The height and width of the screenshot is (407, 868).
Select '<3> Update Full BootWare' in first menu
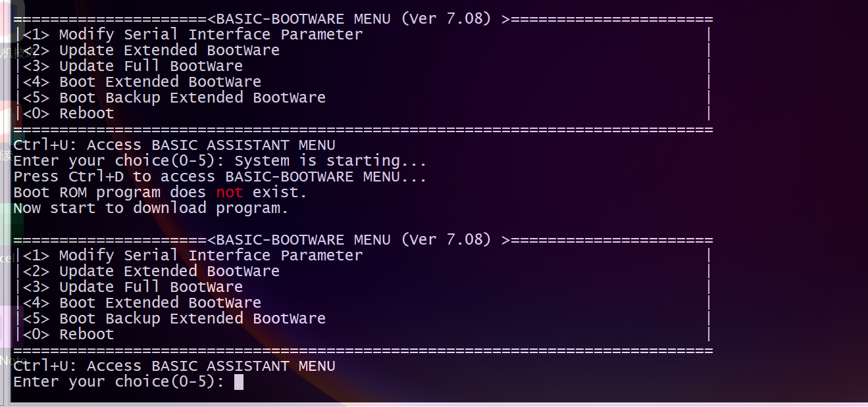coord(133,66)
